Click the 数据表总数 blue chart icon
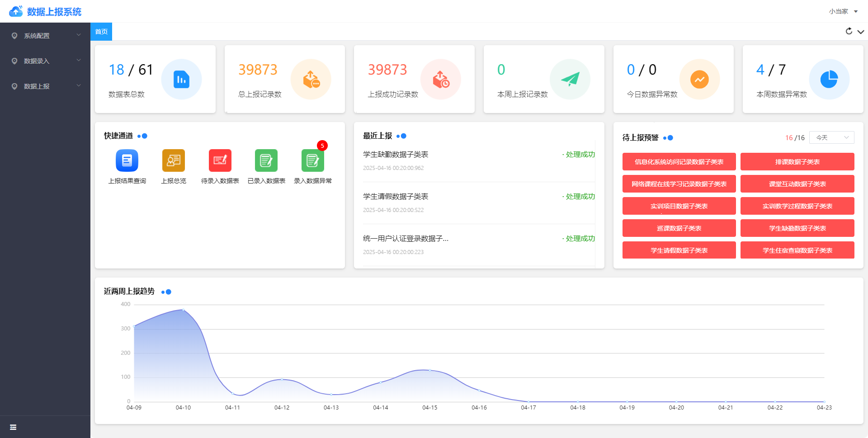868x438 pixels. coord(181,79)
